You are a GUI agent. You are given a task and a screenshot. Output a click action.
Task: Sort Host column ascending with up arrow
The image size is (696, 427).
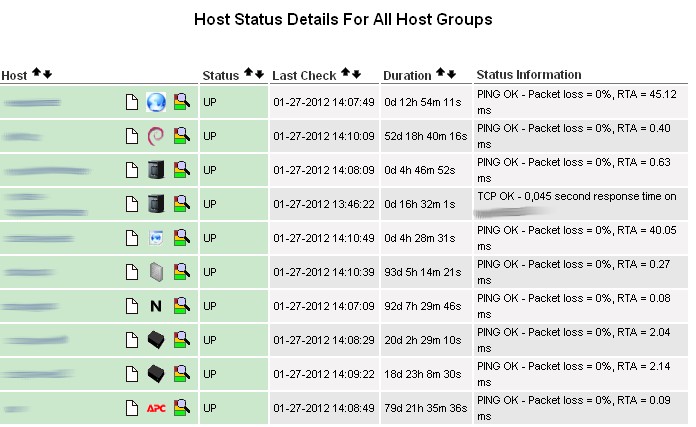(x=36, y=73)
